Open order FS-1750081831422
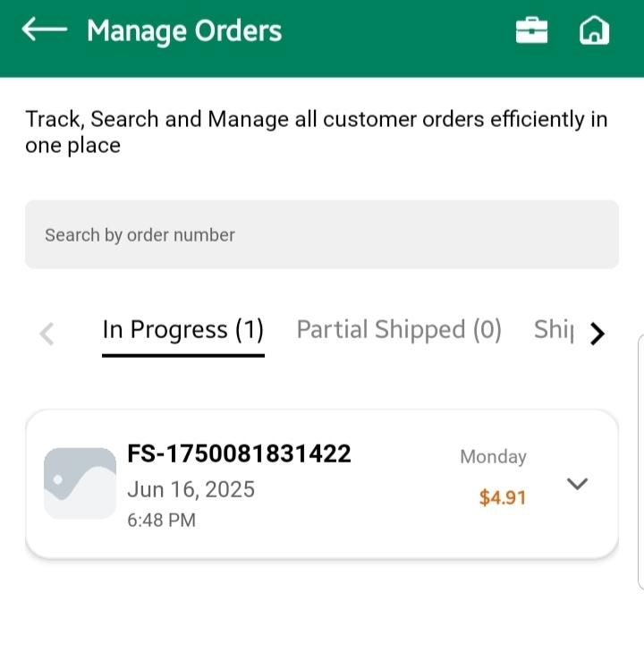This screenshot has height=652, width=644. [239, 453]
